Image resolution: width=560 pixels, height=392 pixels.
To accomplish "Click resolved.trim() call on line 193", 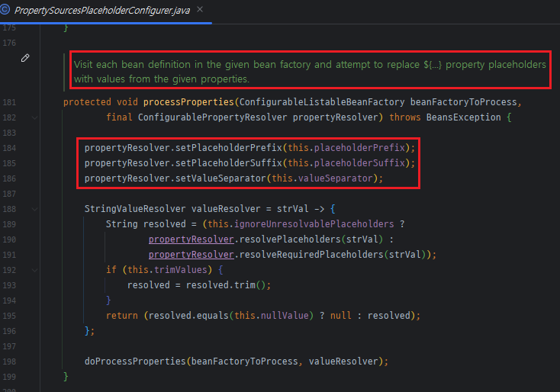I will click(226, 285).
